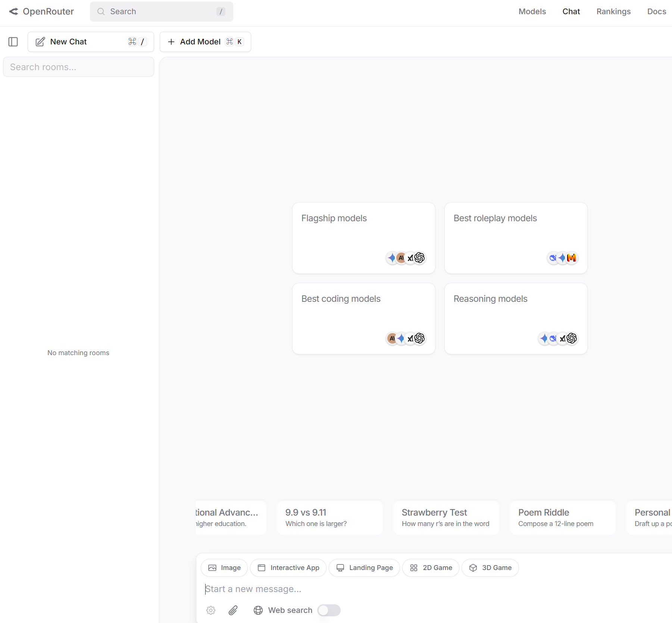The height and width of the screenshot is (623, 672).
Task: Click the magnifier icon in top search
Action: (x=101, y=12)
